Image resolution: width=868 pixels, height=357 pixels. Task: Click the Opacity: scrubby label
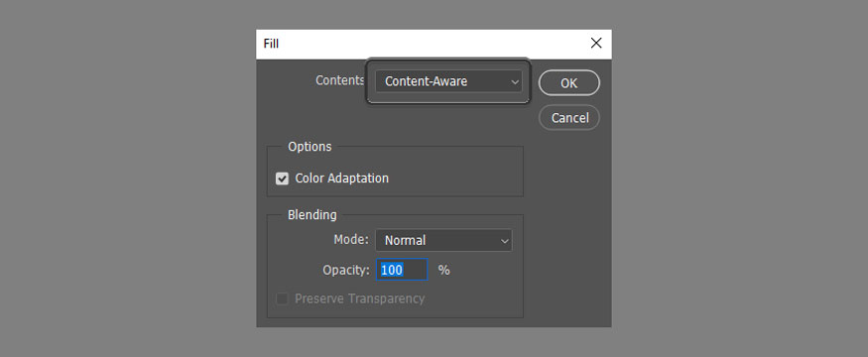346,270
